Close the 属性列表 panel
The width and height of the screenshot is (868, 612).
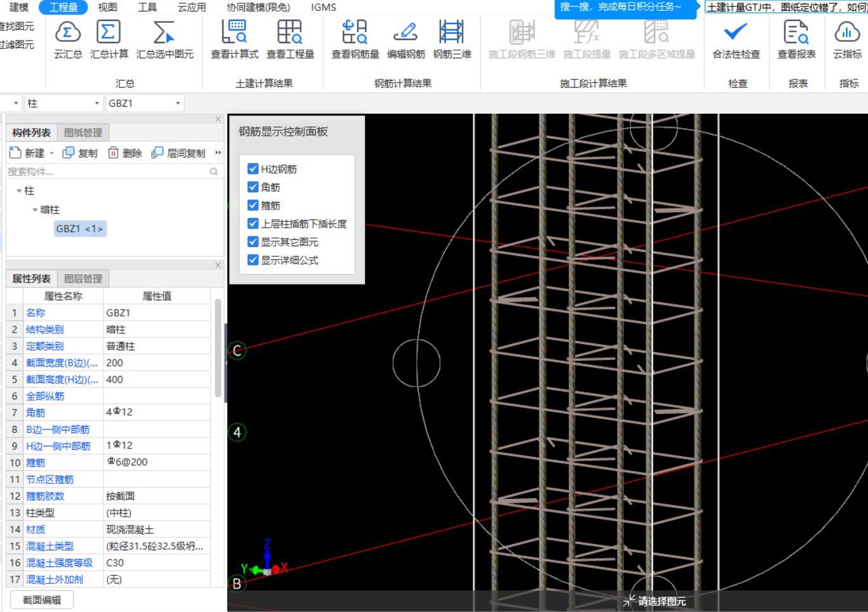[218, 265]
